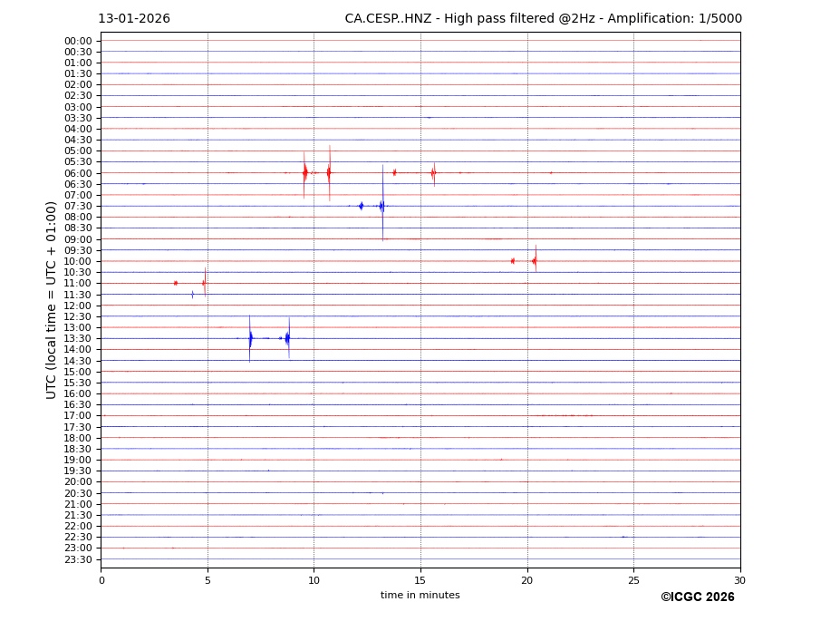Click the 'time in minutes' x-axis label

click(x=420, y=595)
